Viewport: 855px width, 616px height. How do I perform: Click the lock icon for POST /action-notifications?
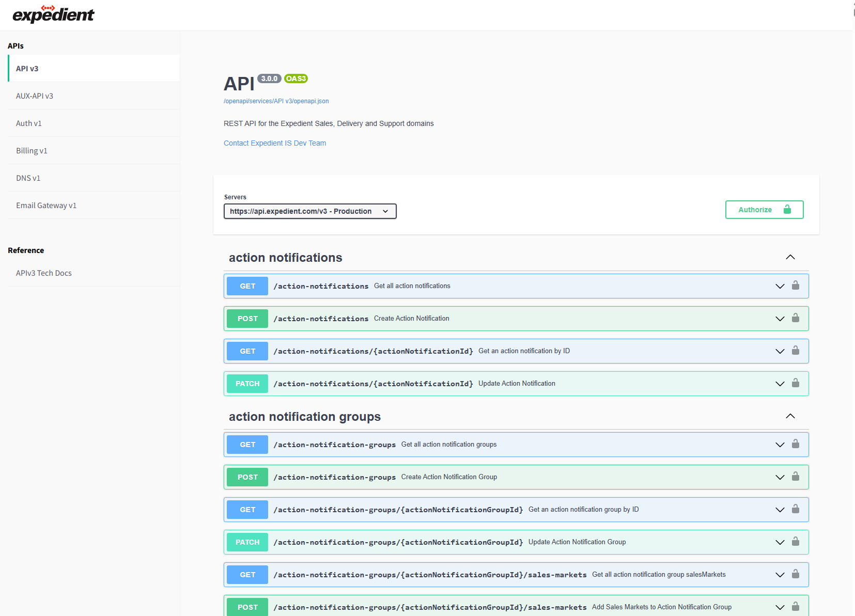pyautogui.click(x=796, y=319)
